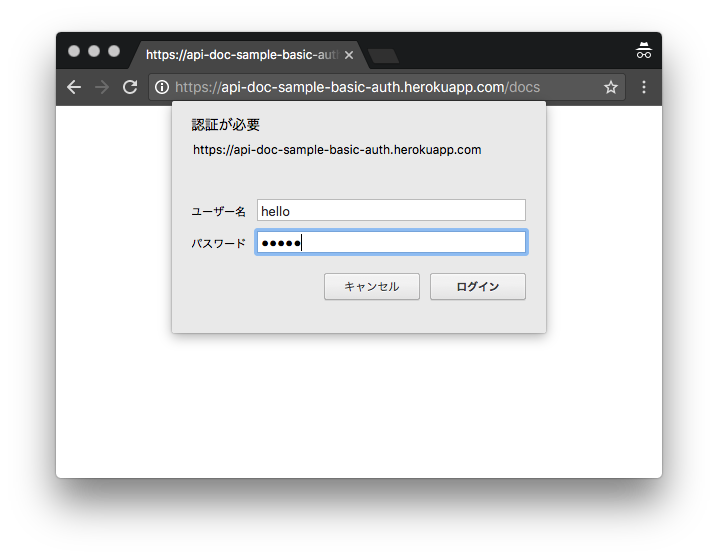The image size is (718, 558).
Task: Click the red close window button
Action: (x=74, y=51)
